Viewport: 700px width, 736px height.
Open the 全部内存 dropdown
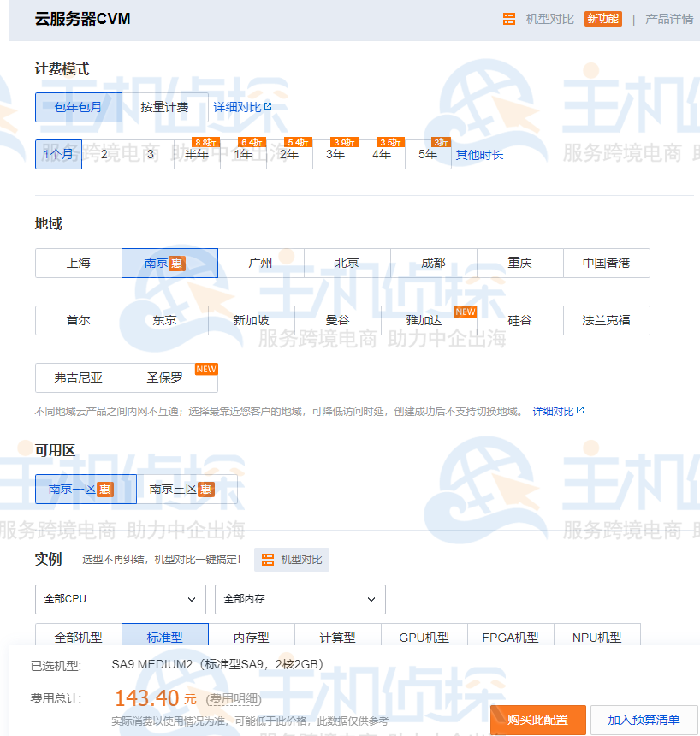[x=300, y=600]
